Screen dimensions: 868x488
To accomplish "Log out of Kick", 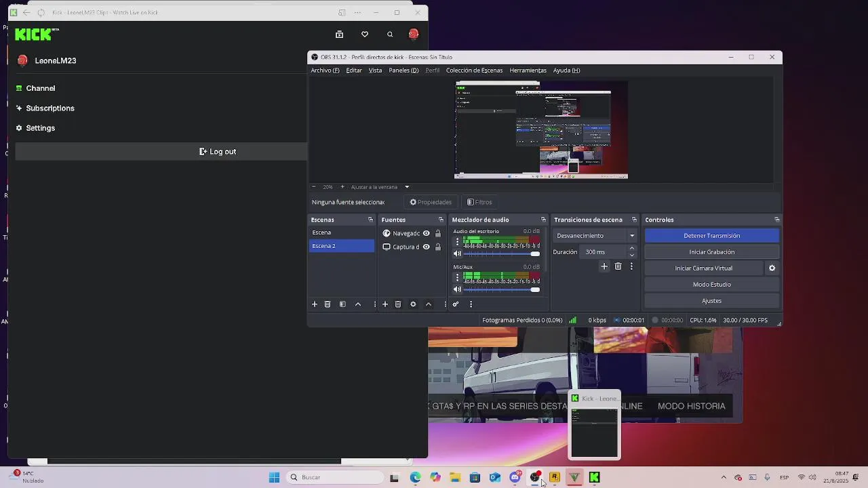I will point(218,152).
